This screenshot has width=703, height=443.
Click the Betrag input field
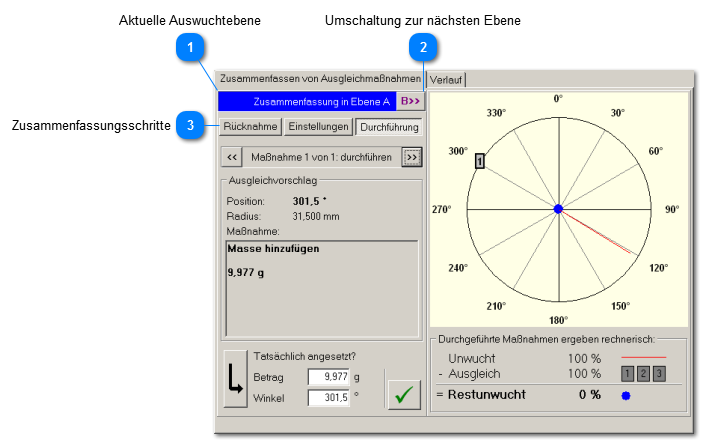(x=328, y=377)
